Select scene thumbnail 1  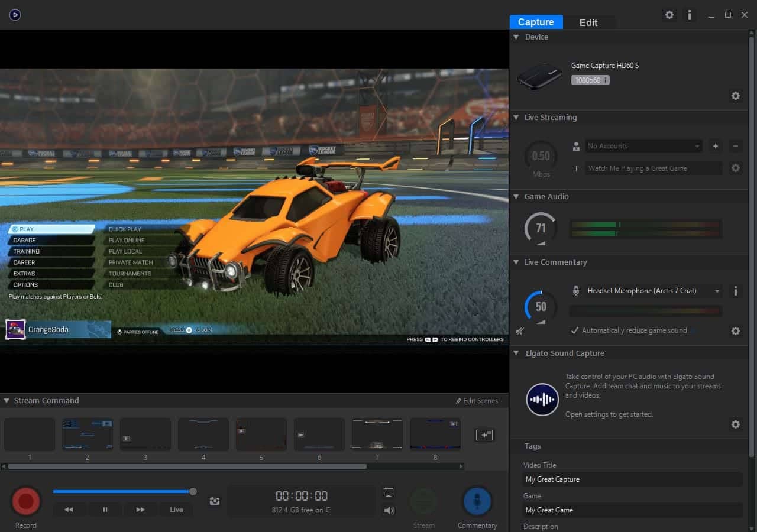pos(30,434)
